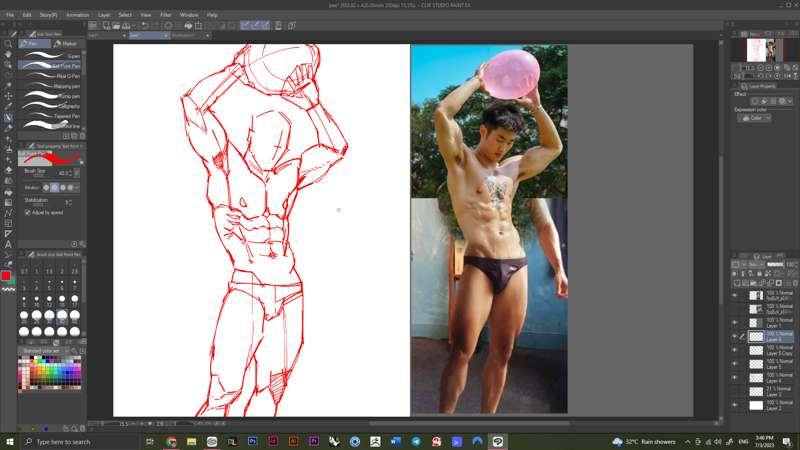Screen dimensions: 800x450
Task: Open Telegram from the taskbar
Action: point(416,442)
